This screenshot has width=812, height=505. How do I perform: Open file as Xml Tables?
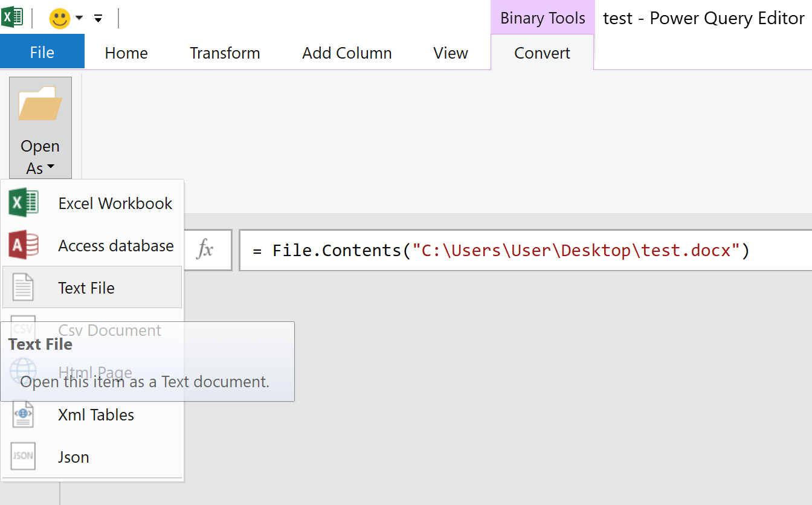(x=95, y=414)
